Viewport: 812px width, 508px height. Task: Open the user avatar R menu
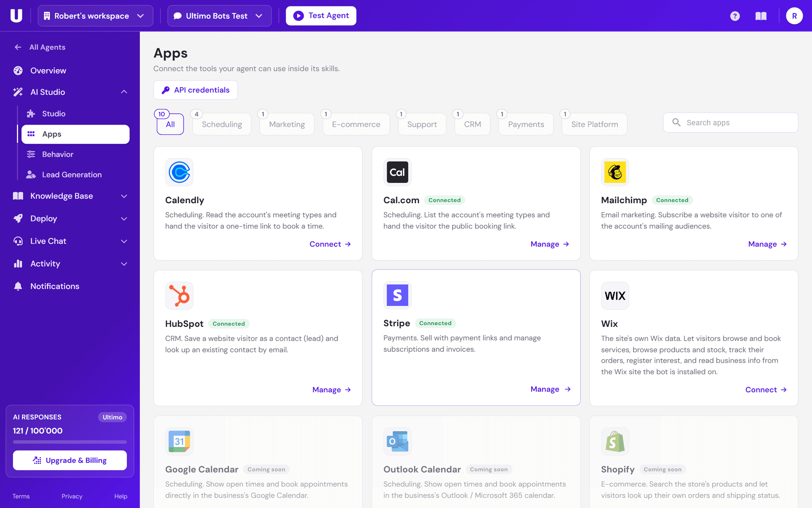(x=794, y=16)
